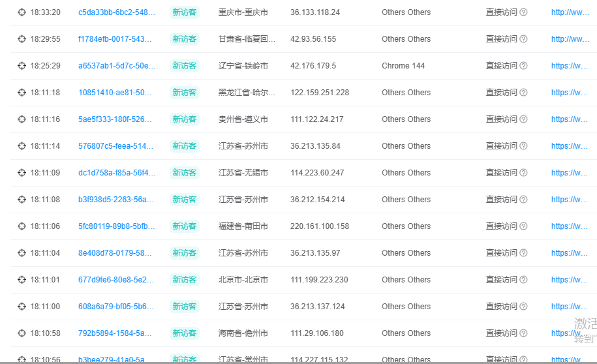597x364 pixels.
Task: Select the IP address 111.29.106.180
Action: click(x=317, y=333)
